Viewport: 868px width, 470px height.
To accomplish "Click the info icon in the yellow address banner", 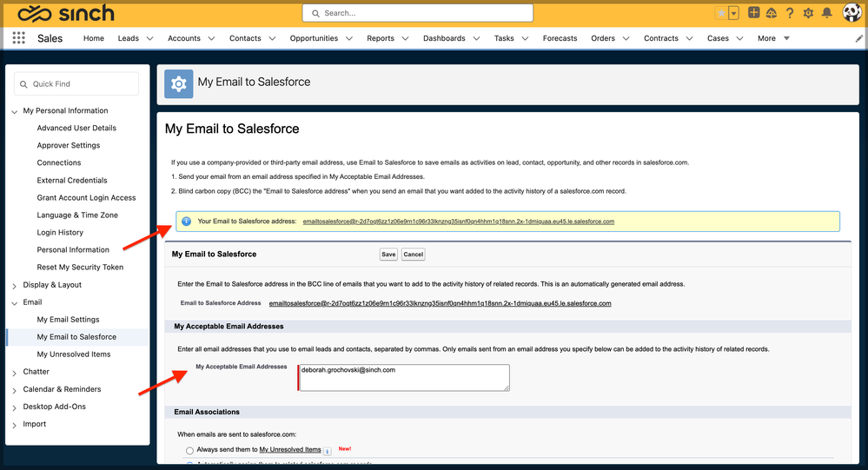I will pos(187,222).
